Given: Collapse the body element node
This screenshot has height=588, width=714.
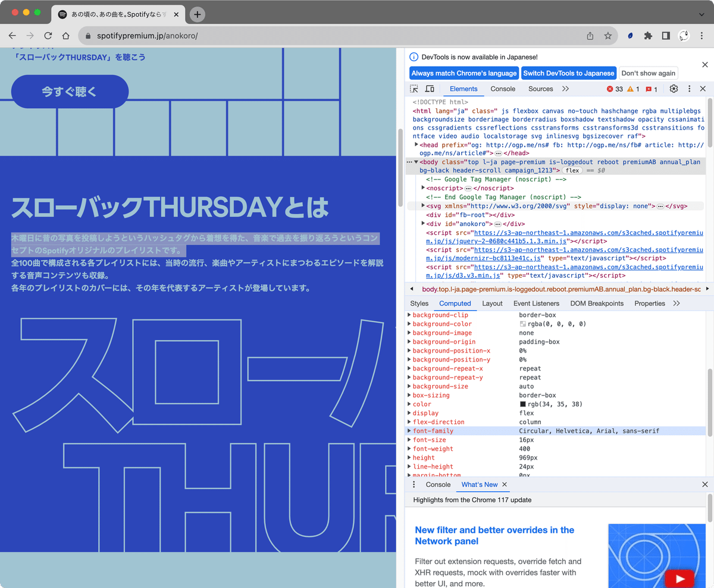Looking at the screenshot, I should (x=416, y=162).
